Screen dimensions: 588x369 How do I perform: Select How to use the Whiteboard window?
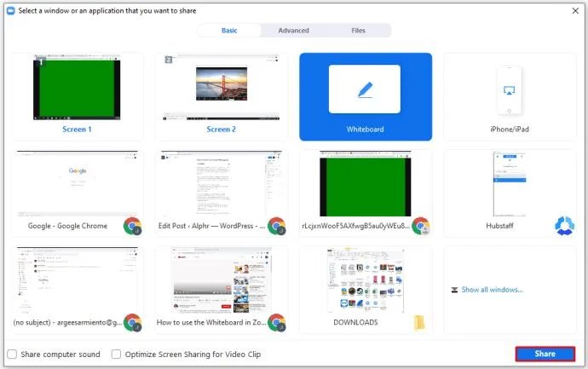click(x=222, y=290)
